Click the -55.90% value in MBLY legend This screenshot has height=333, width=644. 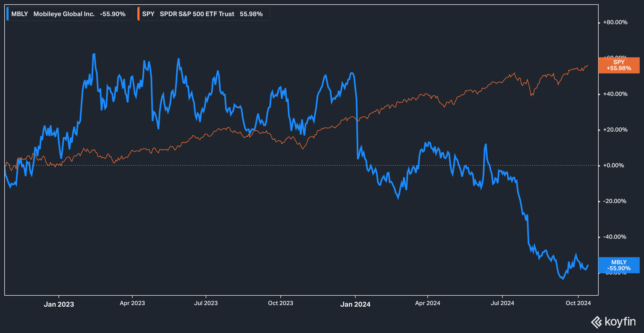pyautogui.click(x=113, y=14)
